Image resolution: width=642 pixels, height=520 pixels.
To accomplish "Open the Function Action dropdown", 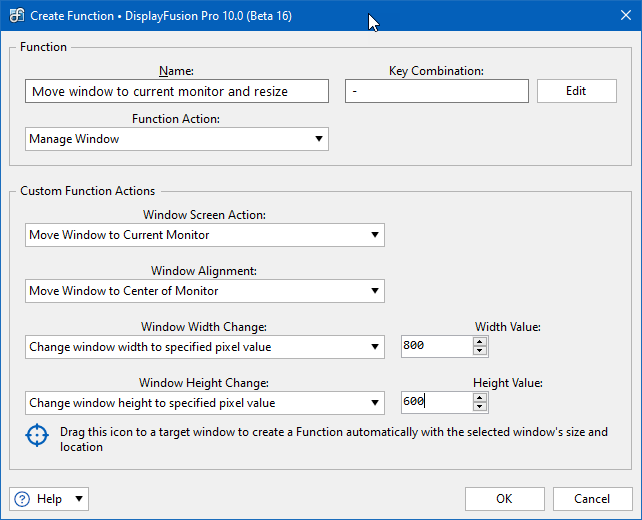I will 177,139.
